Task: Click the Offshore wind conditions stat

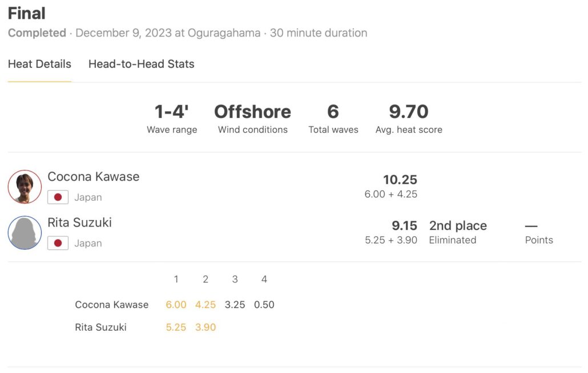Action: [252, 112]
